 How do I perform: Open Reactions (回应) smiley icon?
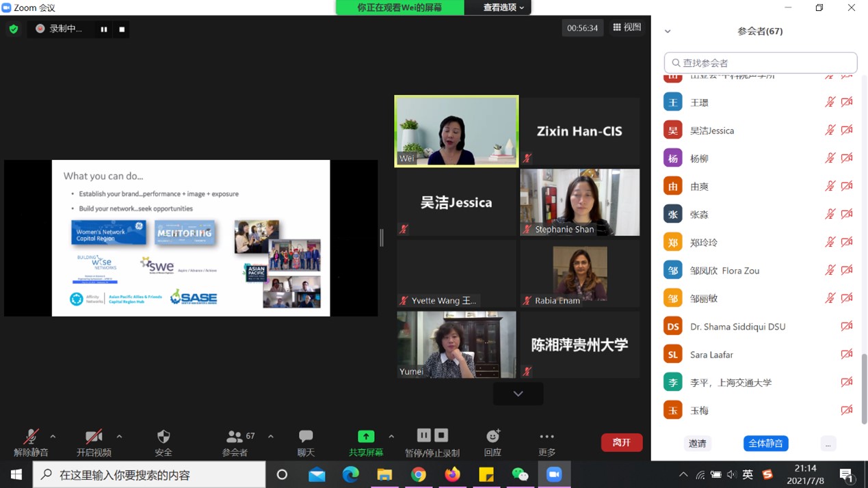tap(492, 437)
